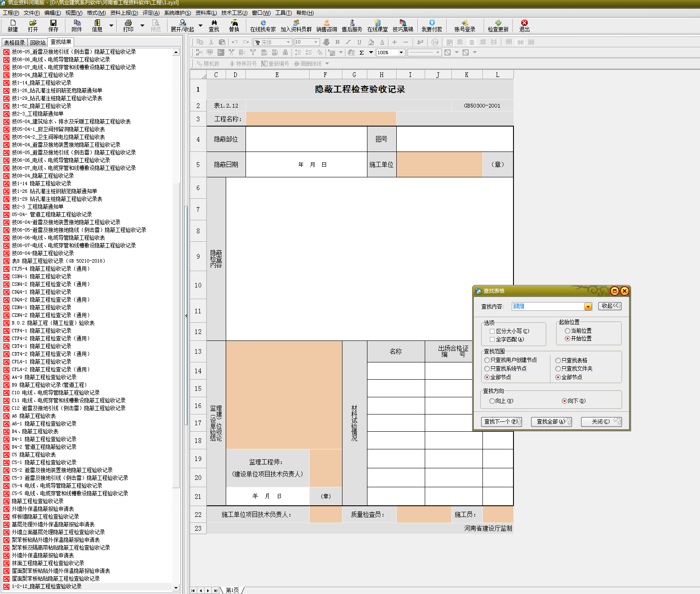Image resolution: width=700 pixels, height=594 pixels.
Task: Open 售后服务 from the toolbar
Action: point(352,26)
